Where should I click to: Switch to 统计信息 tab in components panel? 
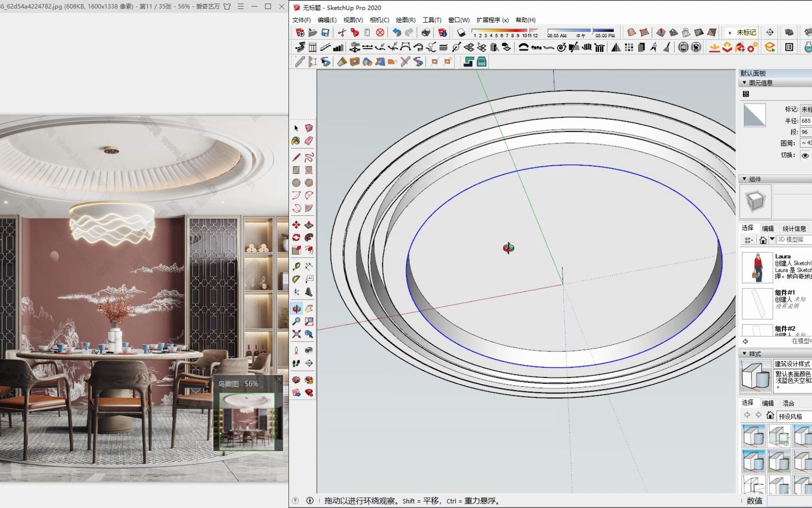[794, 228]
